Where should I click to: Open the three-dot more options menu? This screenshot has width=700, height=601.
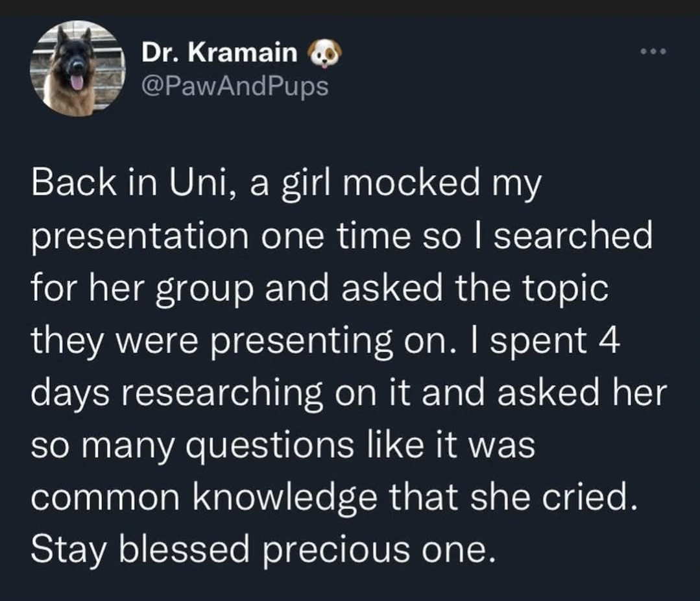point(653,51)
